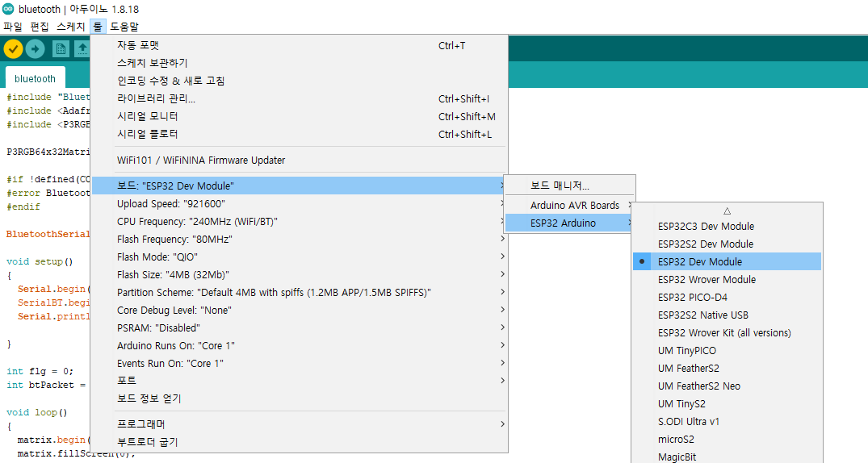Expand the 보드: "ESP32 Dev Module" submenu
This screenshot has width=868, height=463.
click(x=299, y=186)
